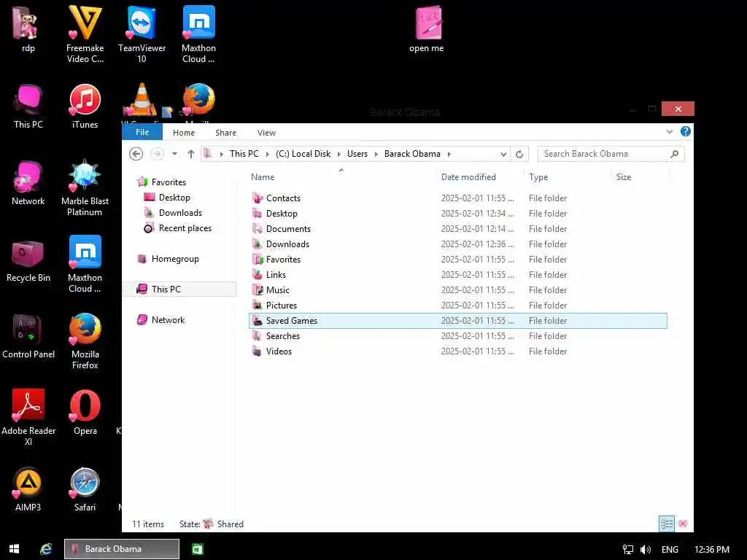Refresh the Barack Obama folder view
This screenshot has height=560, width=747.
tap(519, 154)
